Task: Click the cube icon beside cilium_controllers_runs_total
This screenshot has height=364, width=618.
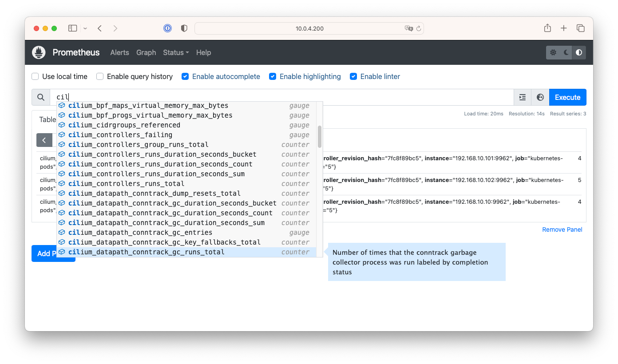Action: (x=62, y=184)
